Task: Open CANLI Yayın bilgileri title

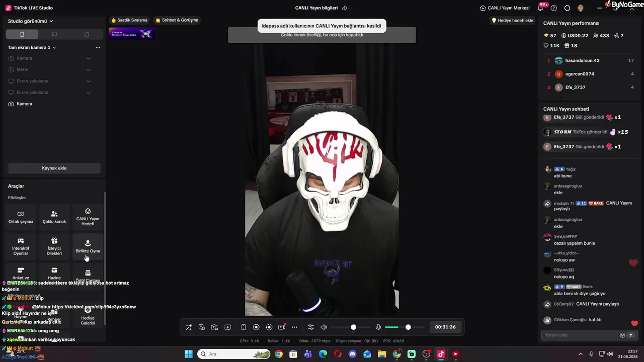Action: coord(316,8)
